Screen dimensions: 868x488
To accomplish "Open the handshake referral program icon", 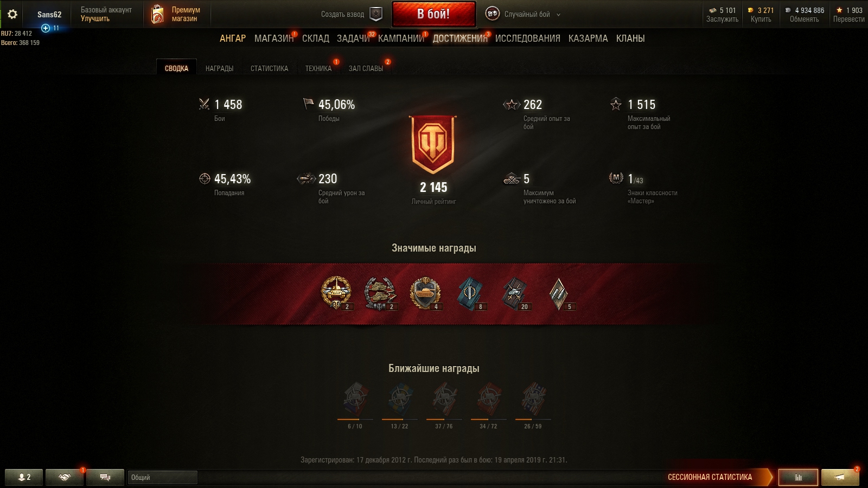I will [65, 477].
